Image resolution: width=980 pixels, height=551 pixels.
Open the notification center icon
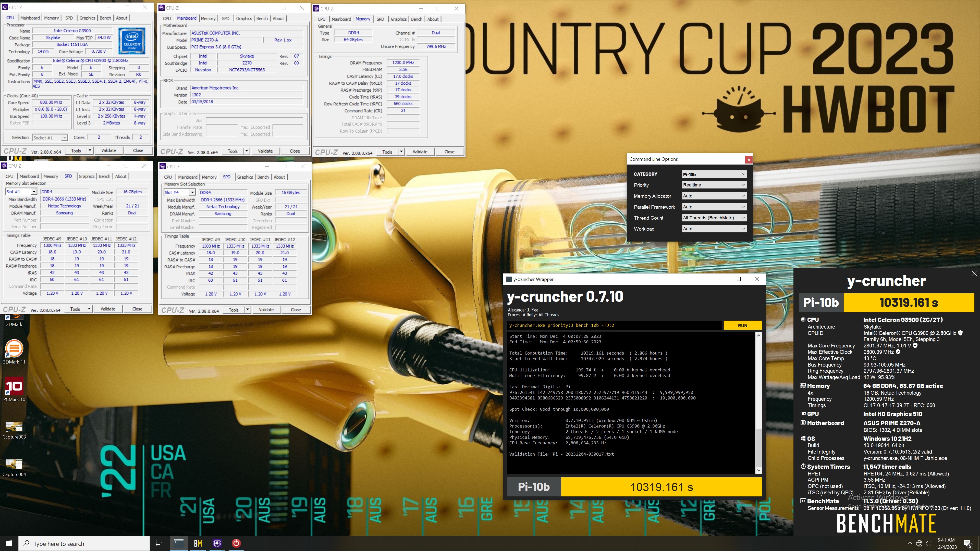[x=968, y=543]
